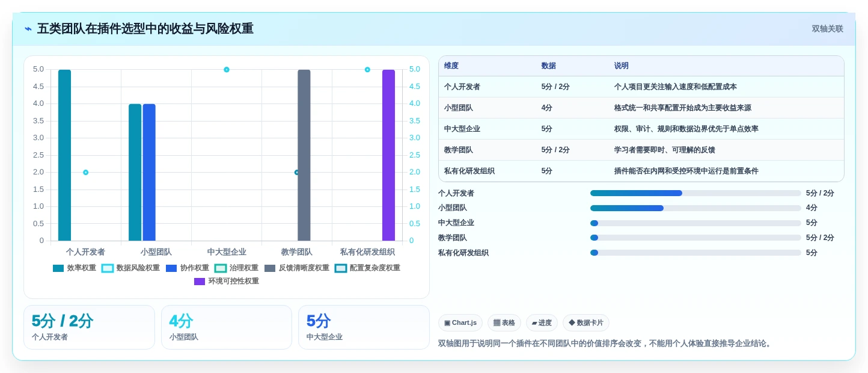Click the 教学团队 x-axis label in chart
This screenshot has width=868, height=373.
tap(297, 252)
